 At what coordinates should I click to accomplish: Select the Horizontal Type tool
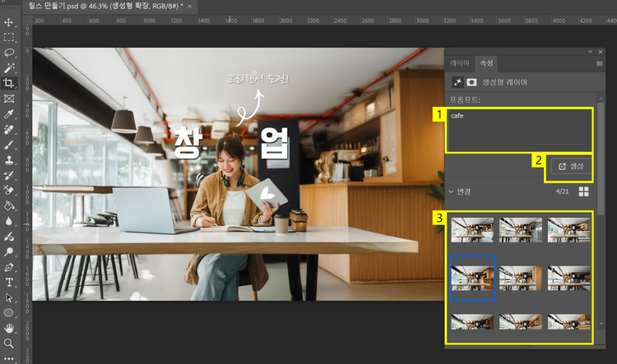tap(9, 282)
